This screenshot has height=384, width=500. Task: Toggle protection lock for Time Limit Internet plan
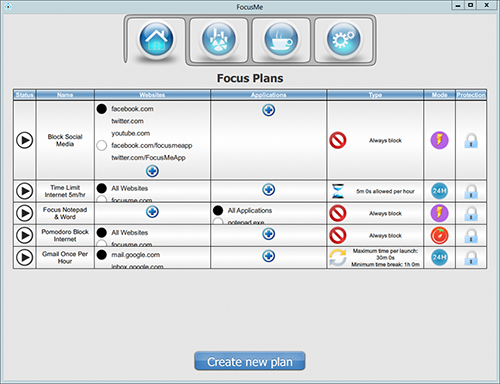(471, 191)
